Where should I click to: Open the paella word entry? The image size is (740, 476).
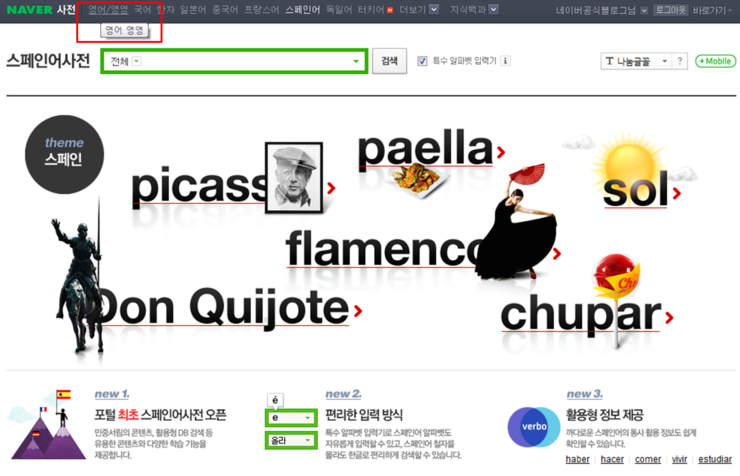click(x=425, y=147)
